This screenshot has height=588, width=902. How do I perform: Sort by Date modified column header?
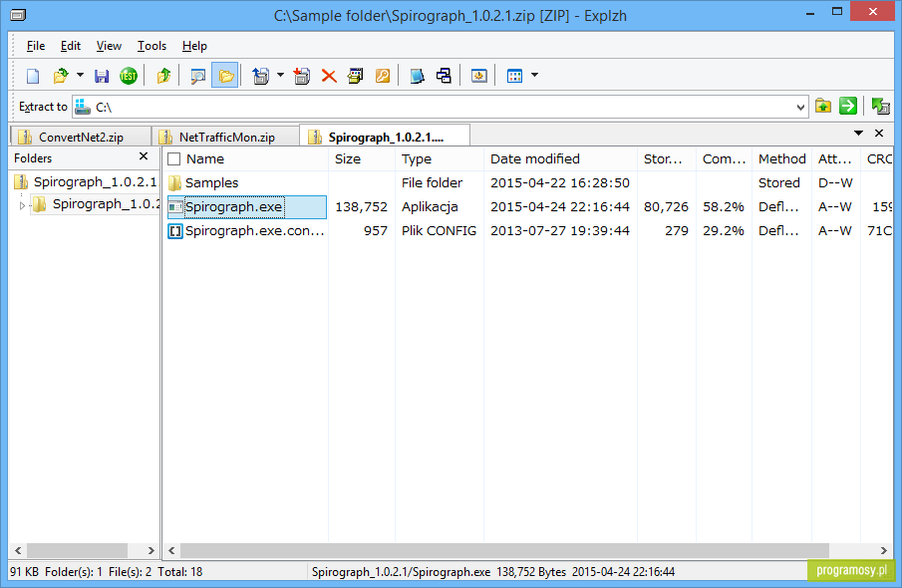coord(535,159)
